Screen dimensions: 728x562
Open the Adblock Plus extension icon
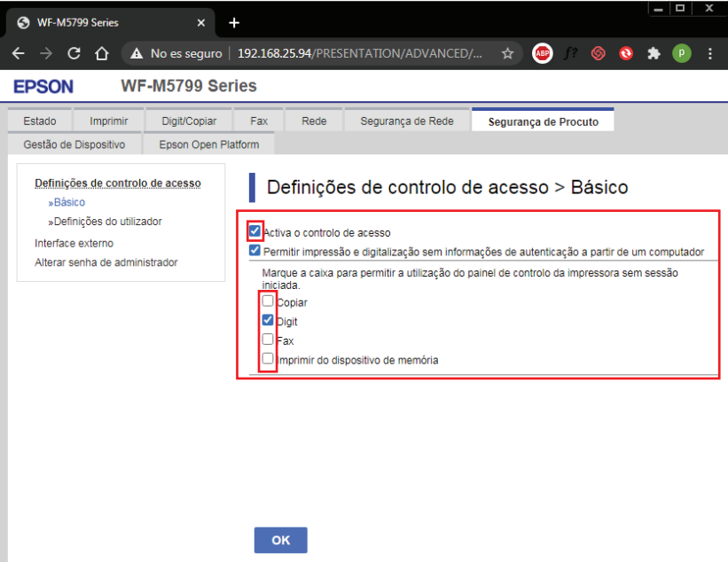point(542,53)
